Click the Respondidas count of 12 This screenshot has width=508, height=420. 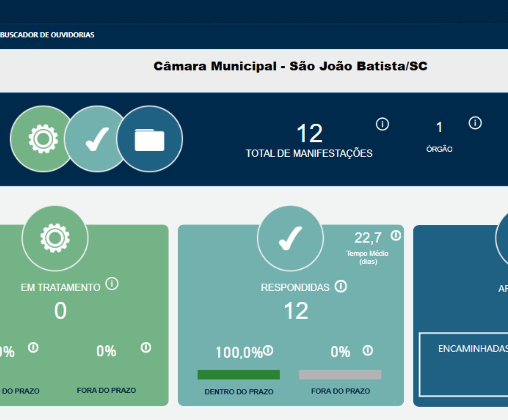[296, 311]
